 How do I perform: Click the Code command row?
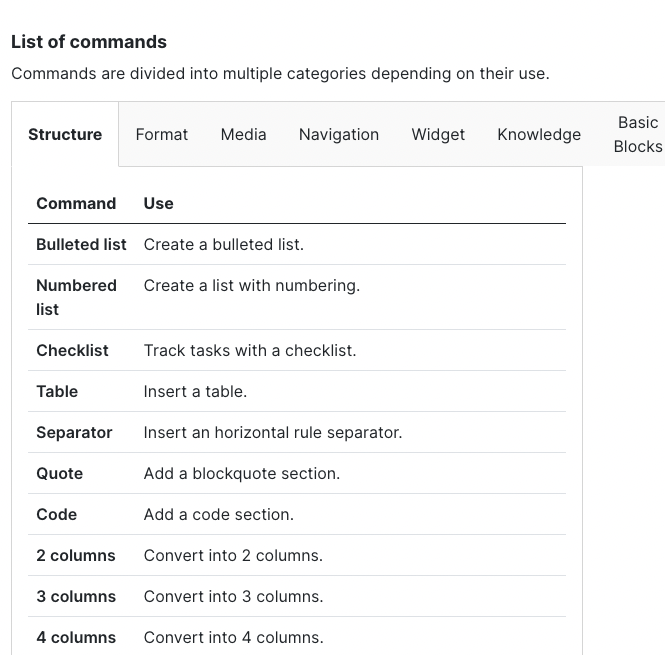pyautogui.click(x=56, y=514)
